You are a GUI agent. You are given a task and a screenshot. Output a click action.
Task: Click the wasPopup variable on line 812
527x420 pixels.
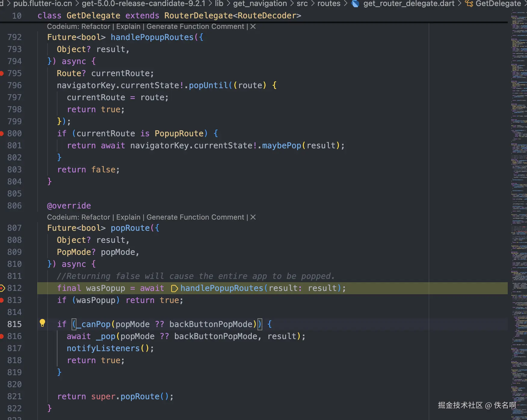[x=106, y=288]
